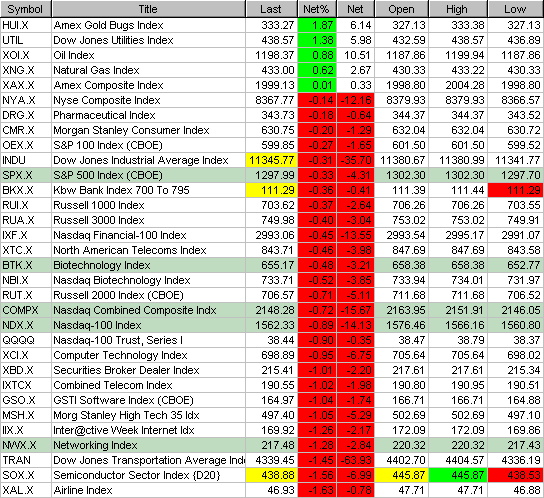Select the COMPX symbol cell
The image size is (544, 498).
[26, 310]
